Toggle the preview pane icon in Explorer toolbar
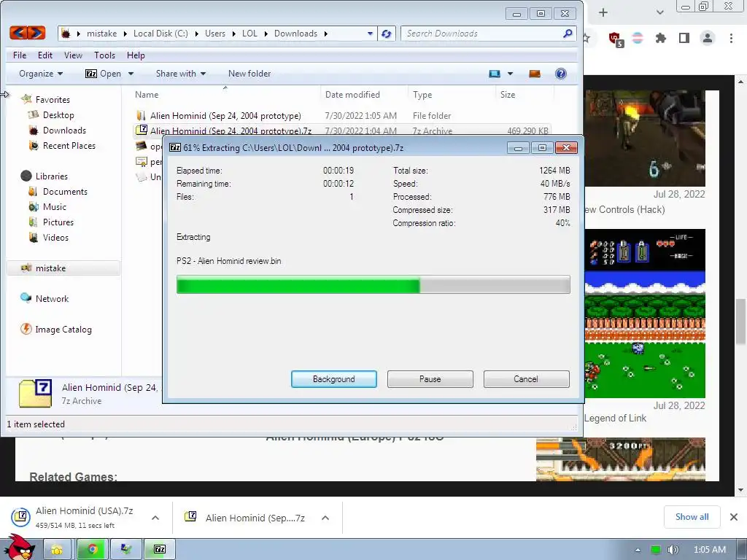 [x=535, y=74]
